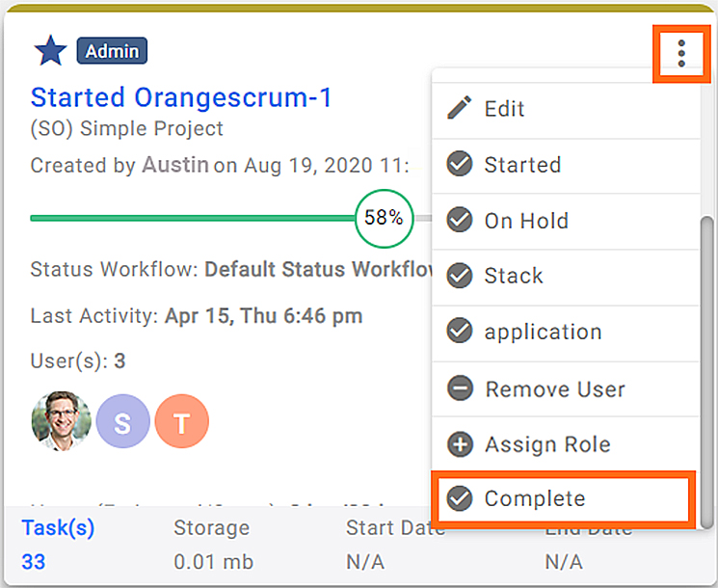The image size is (718, 588).
Task: Click the checkmark icon beside Stack
Action: point(460,276)
